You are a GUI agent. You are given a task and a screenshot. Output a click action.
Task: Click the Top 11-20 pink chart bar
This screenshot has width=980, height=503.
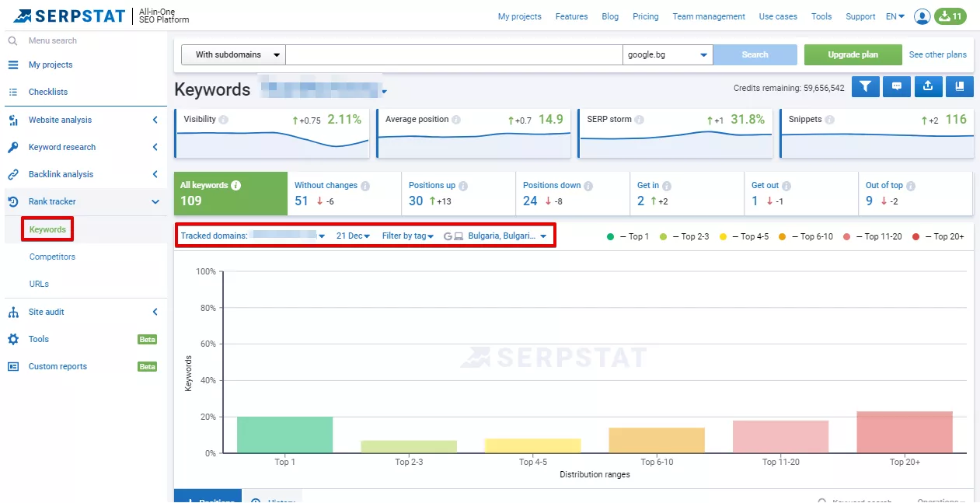(x=780, y=436)
